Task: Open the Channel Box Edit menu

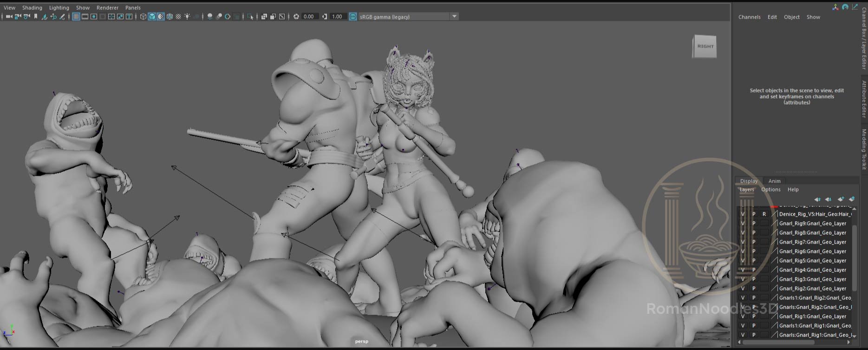Action: 772,17
